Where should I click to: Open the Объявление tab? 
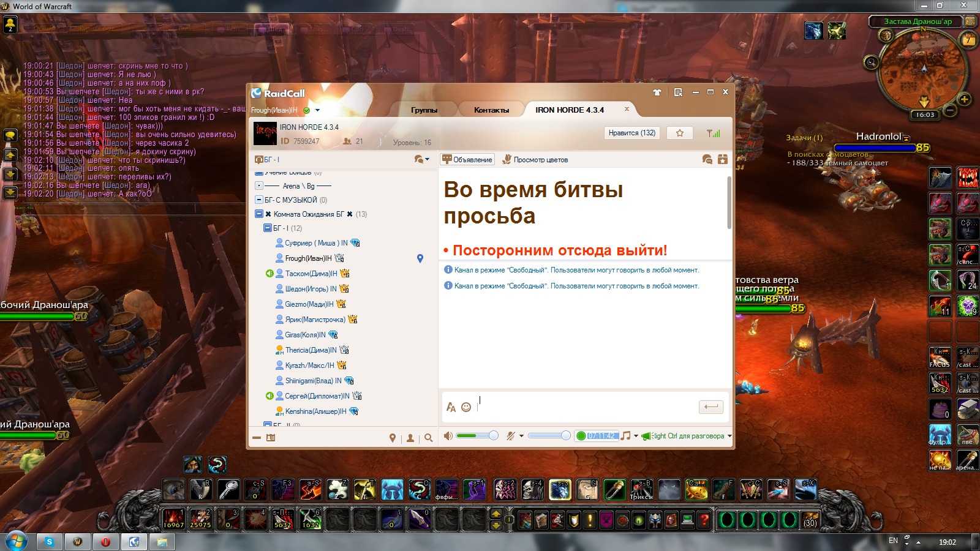[x=467, y=160]
